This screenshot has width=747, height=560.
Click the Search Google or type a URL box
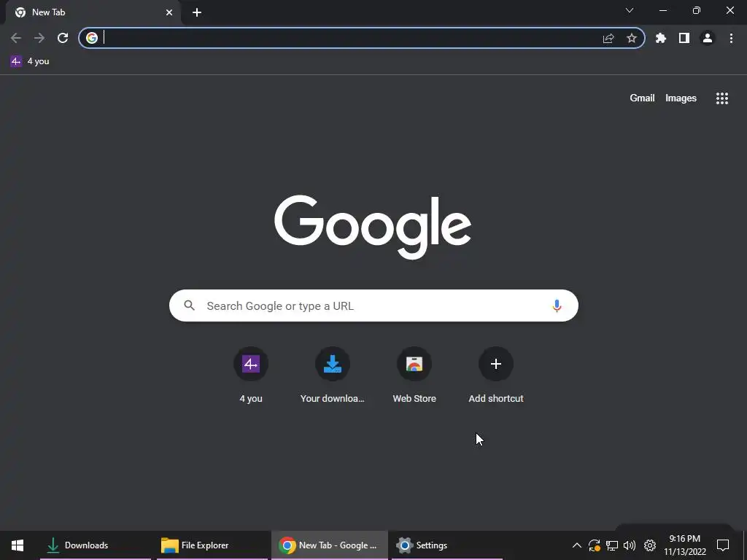click(373, 306)
